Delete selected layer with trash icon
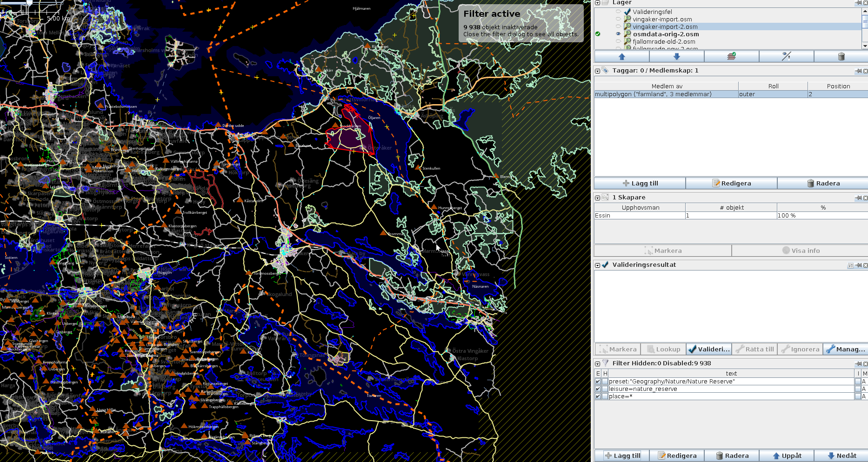Screen dimensions: 868x462 pos(841,57)
